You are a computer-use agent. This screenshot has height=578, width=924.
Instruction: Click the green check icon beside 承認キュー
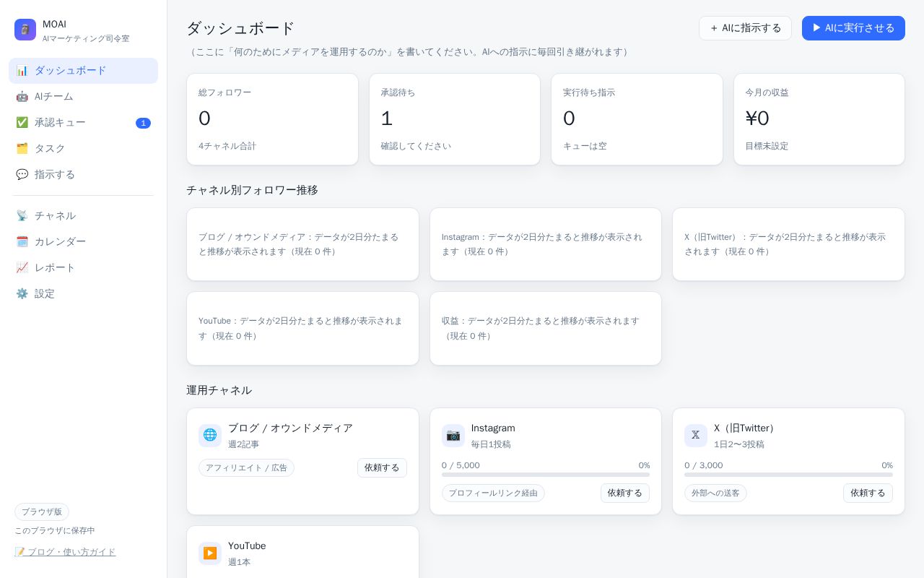point(22,123)
